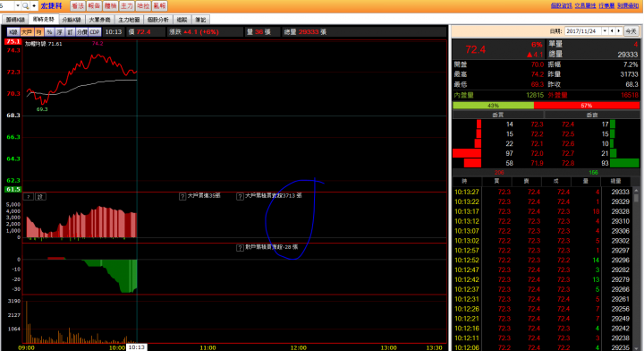
Task: Switch to the 分點K線 tab
Action: 72,20
